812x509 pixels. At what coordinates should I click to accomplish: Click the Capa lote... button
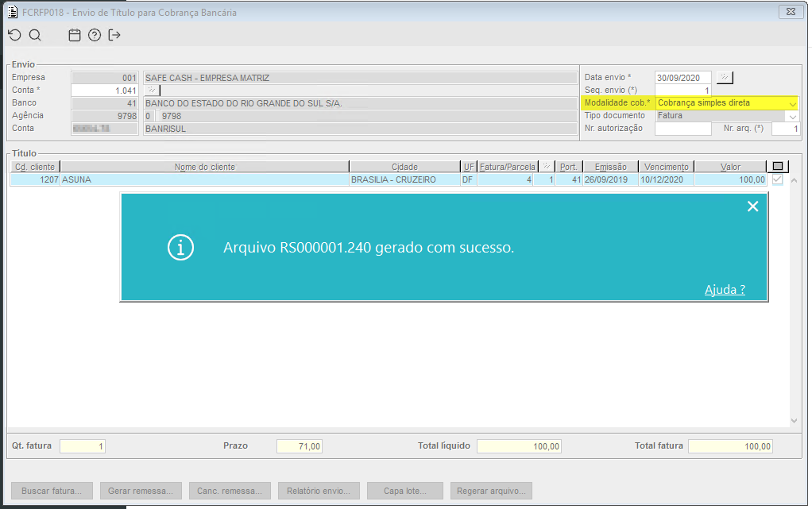pyautogui.click(x=405, y=491)
